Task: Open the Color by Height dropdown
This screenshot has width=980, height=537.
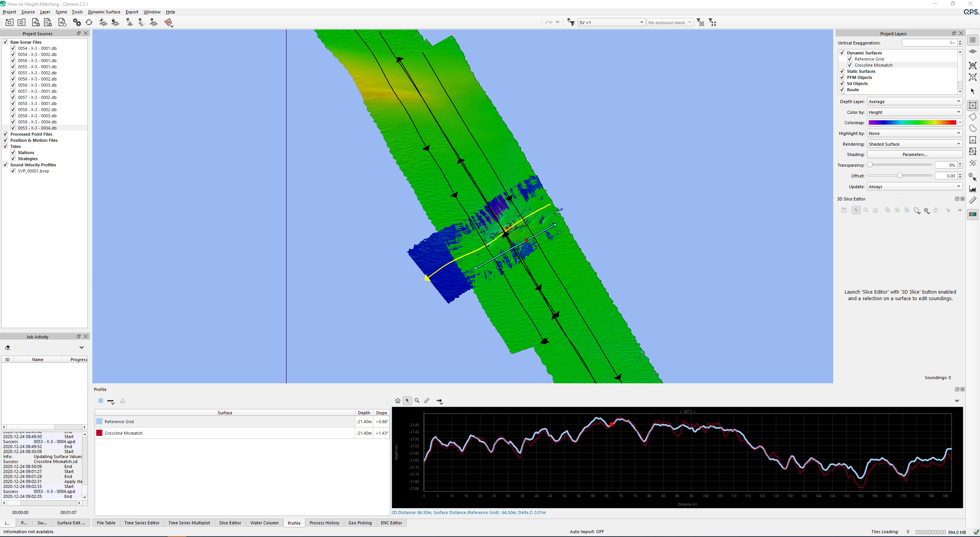Action: 914,112
